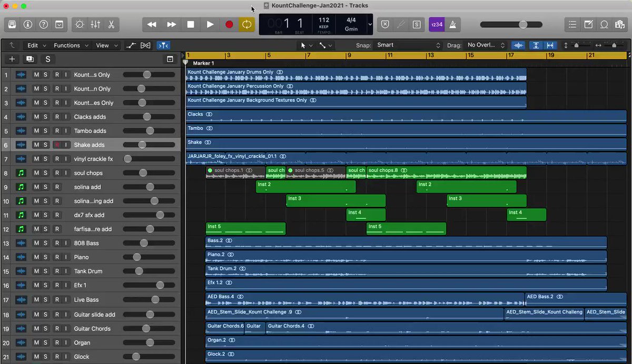Start playback with the Play button
The height and width of the screenshot is (364, 632).
point(210,24)
